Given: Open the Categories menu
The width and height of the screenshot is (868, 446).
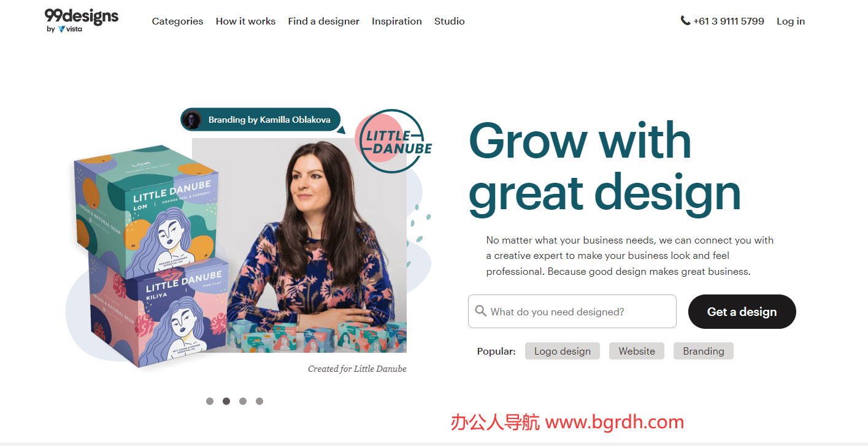Looking at the screenshot, I should tap(177, 21).
